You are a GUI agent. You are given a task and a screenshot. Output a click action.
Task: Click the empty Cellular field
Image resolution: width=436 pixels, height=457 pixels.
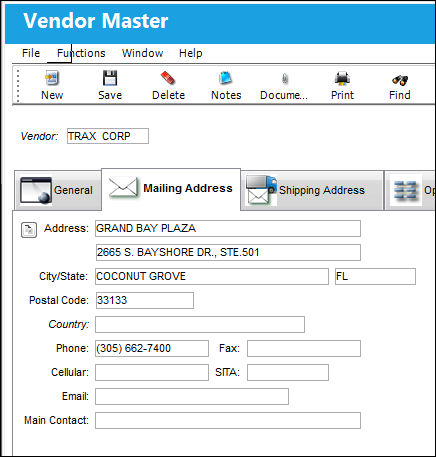[x=152, y=372]
